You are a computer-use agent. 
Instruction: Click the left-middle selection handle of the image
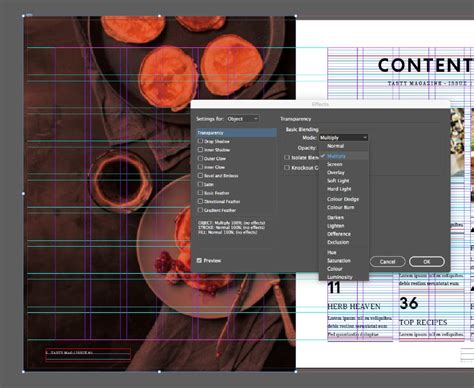point(23,193)
